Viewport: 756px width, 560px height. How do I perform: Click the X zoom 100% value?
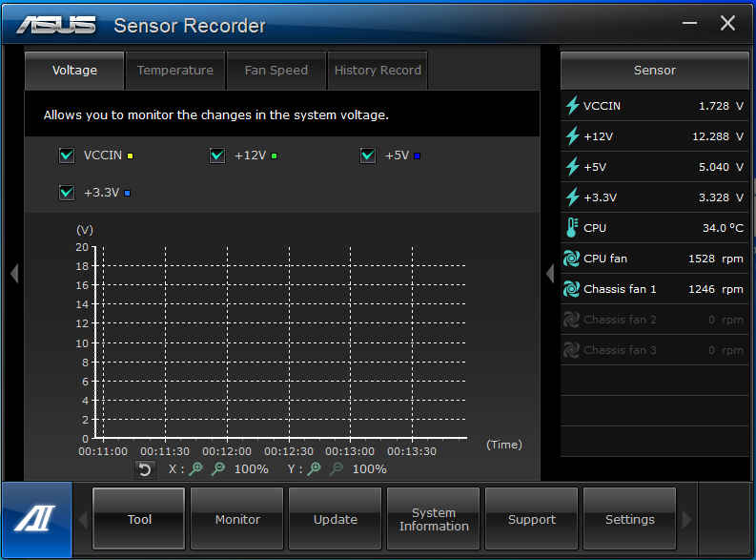(x=251, y=468)
